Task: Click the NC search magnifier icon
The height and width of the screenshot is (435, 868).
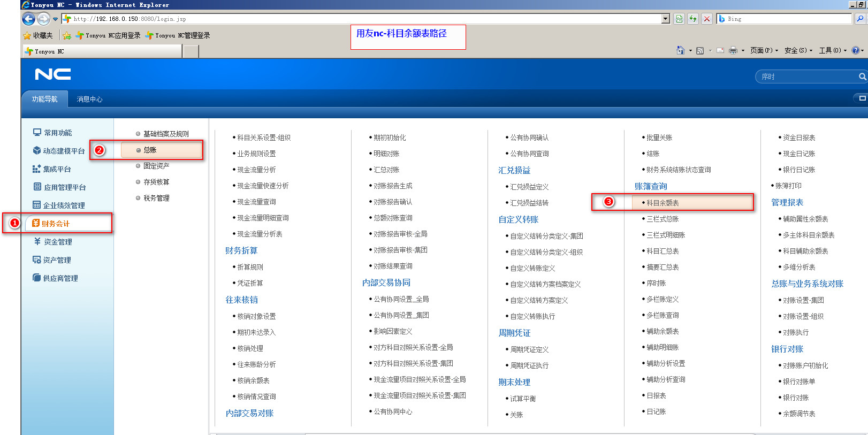Action: [x=862, y=77]
